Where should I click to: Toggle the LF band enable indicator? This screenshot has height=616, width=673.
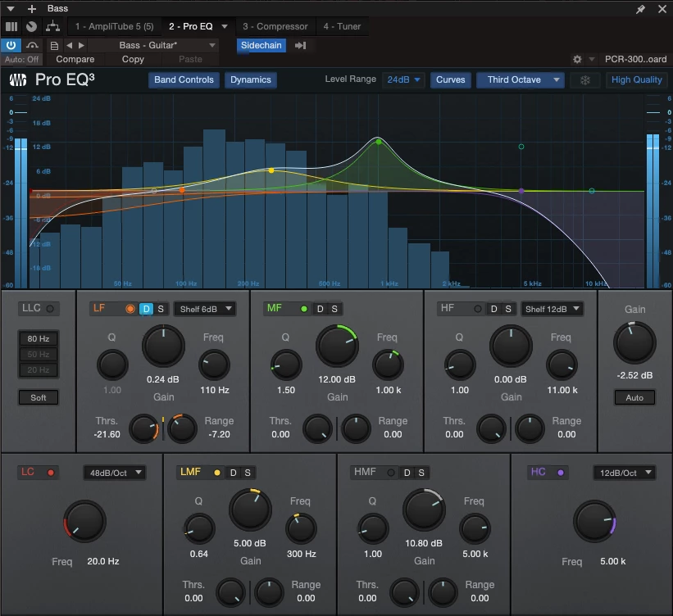point(130,309)
